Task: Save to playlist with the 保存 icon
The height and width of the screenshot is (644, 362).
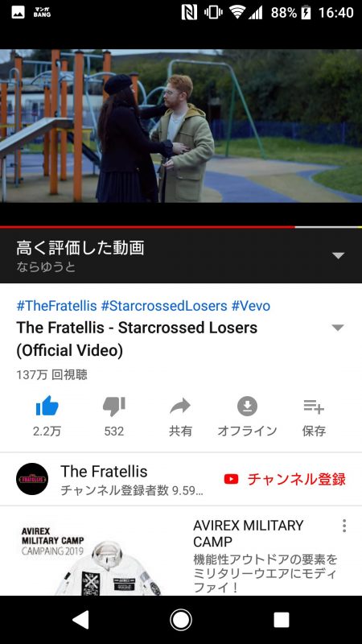Action: (314, 407)
